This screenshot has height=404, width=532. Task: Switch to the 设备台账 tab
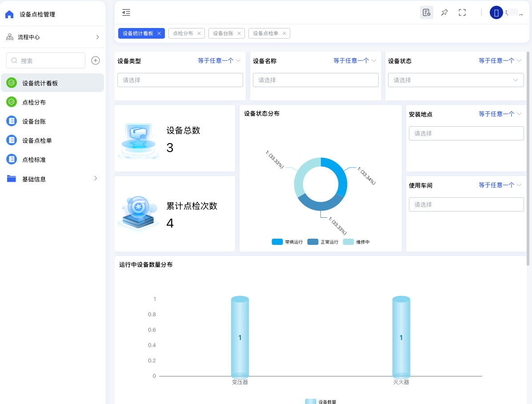point(223,33)
